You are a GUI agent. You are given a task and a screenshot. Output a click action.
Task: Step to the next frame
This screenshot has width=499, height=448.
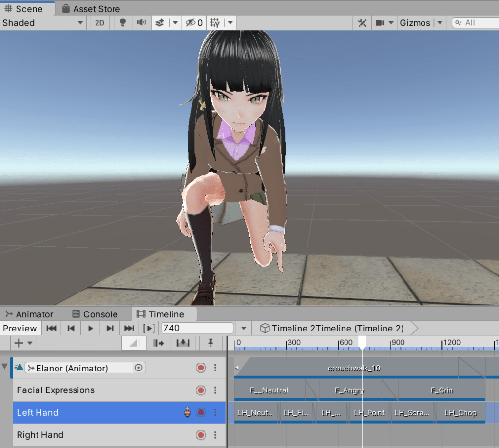click(110, 329)
